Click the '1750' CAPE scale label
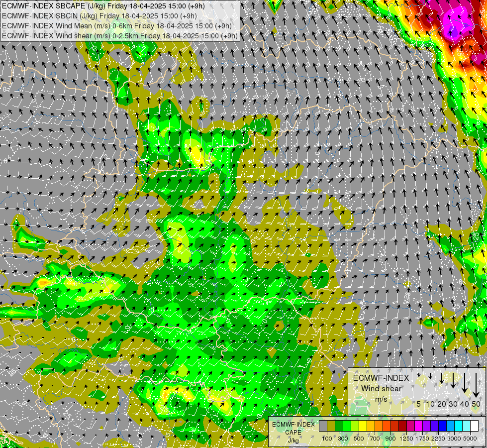487x448 pixels. point(422,439)
